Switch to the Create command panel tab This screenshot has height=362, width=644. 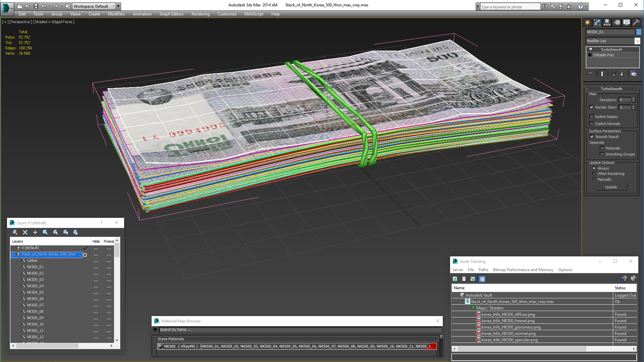point(588,22)
